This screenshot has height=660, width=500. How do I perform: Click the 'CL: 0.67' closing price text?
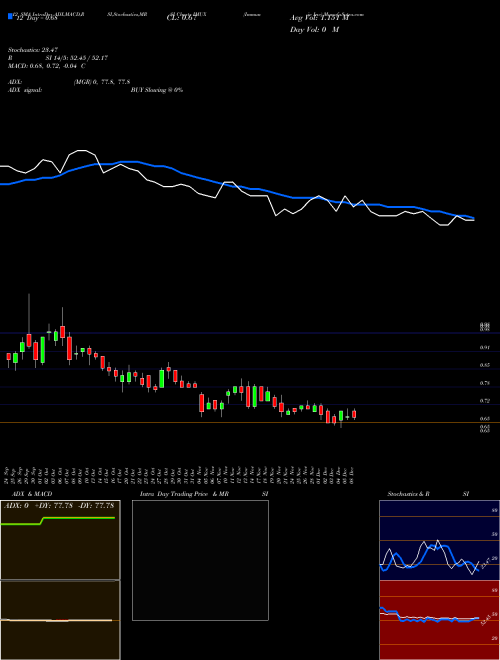click(x=181, y=18)
